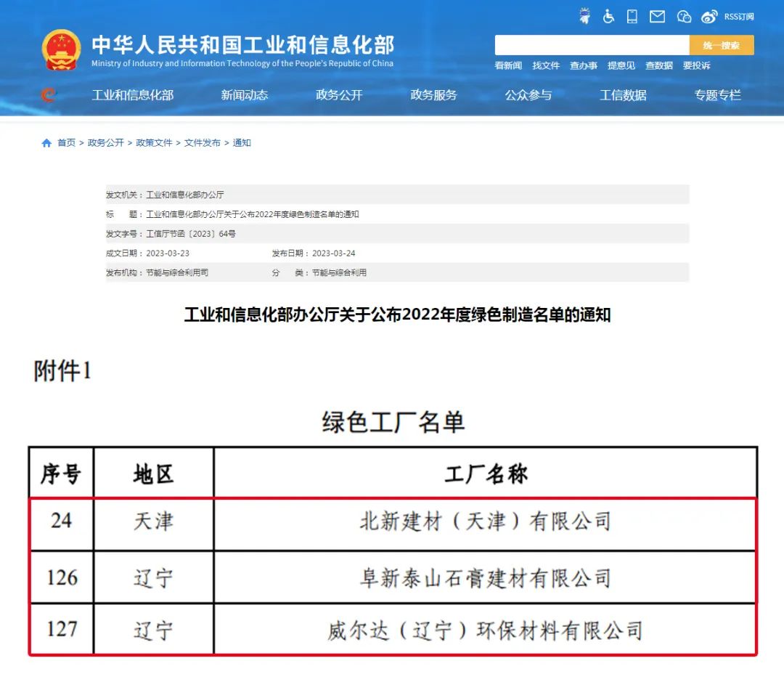
Task: Click the 发布机构 节能与综合利用司 text
Action: (157, 272)
